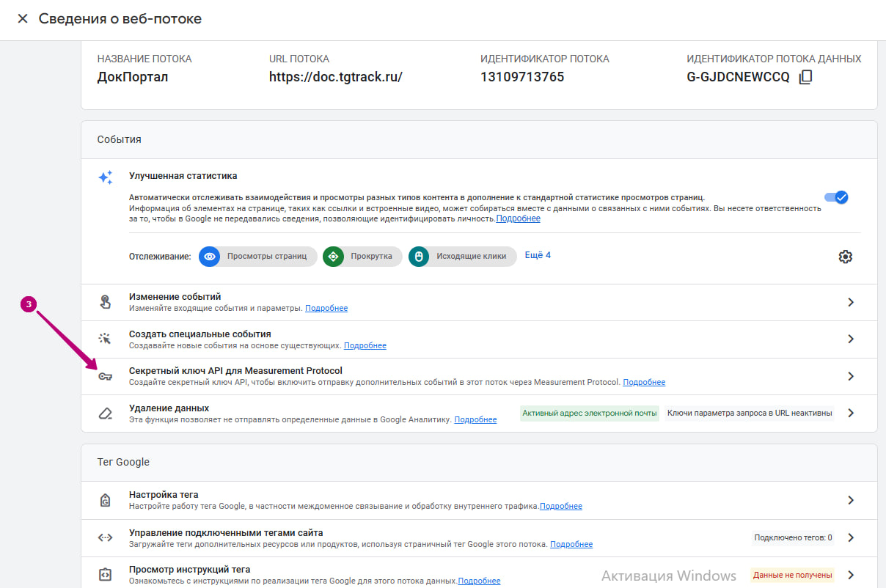886x588 pixels.
Task: Copy the measurement ID G-GJDCNEWCCQ
Action: pos(805,77)
